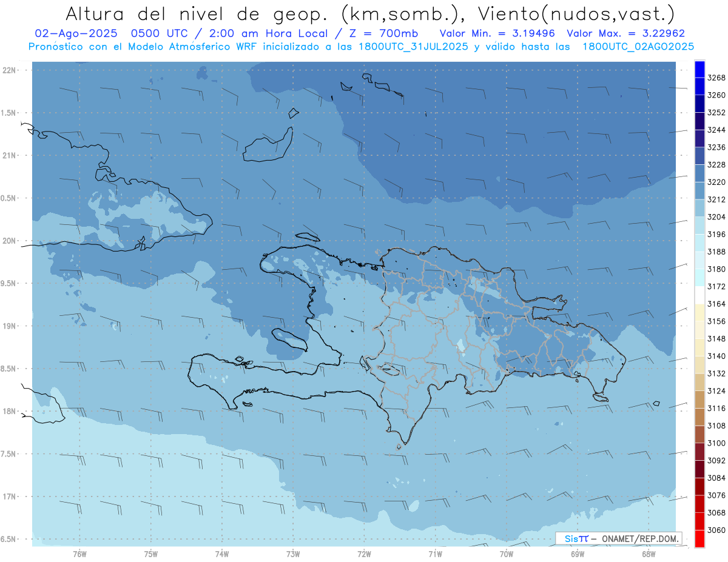Screen dimensions: 728x562
Task: Click the '72W' longitude label
Action: point(364,554)
